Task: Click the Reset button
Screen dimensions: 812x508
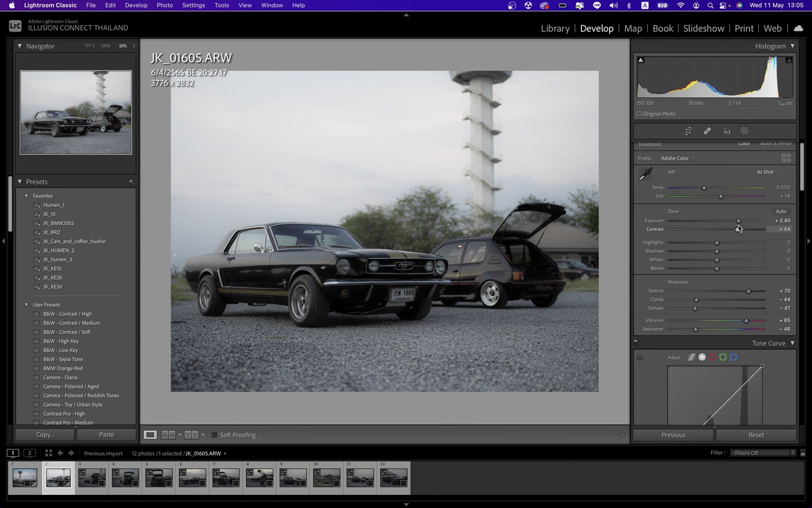Action: coord(756,435)
